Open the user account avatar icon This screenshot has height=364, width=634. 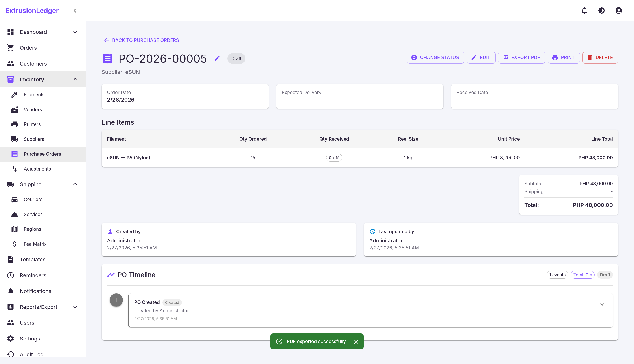(619, 11)
